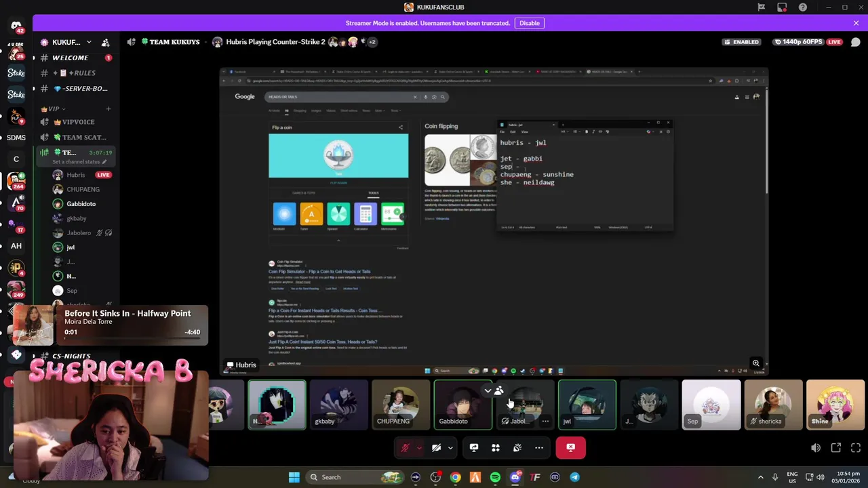This screenshot has width=868, height=488.
Task: Open the SDMS server in sidebar
Action: 16,138
